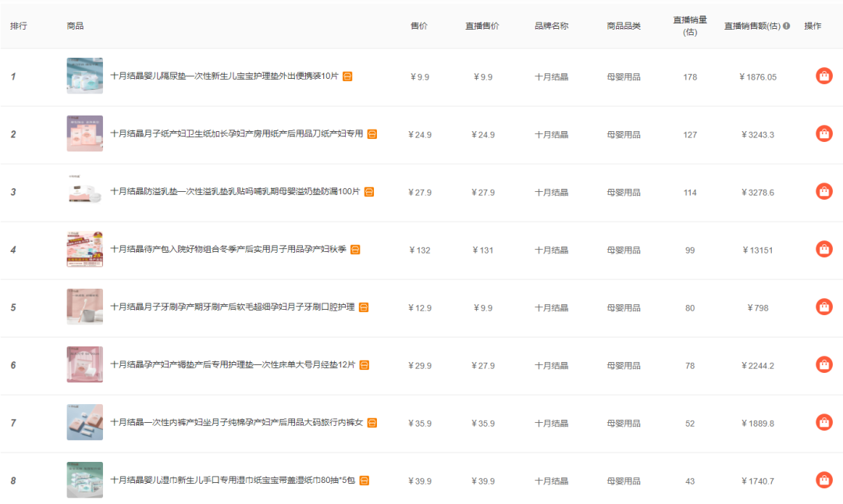Screen dimensions: 843x504
Task: Click the ¥1876.05 sales amount cell
Action: click(x=757, y=76)
